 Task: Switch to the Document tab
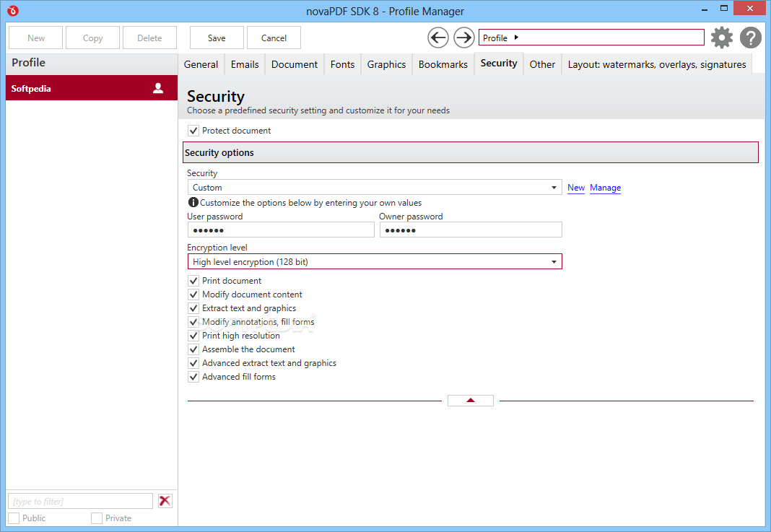pyautogui.click(x=294, y=64)
